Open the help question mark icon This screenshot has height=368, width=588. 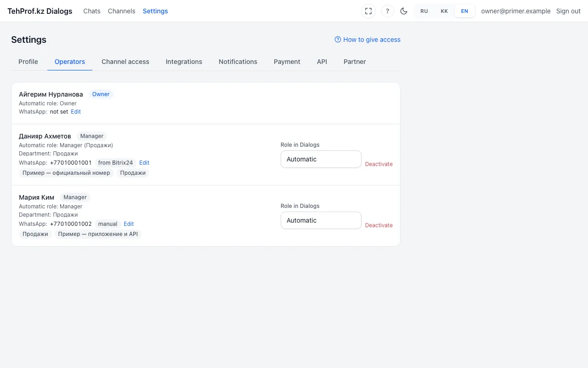(388, 11)
